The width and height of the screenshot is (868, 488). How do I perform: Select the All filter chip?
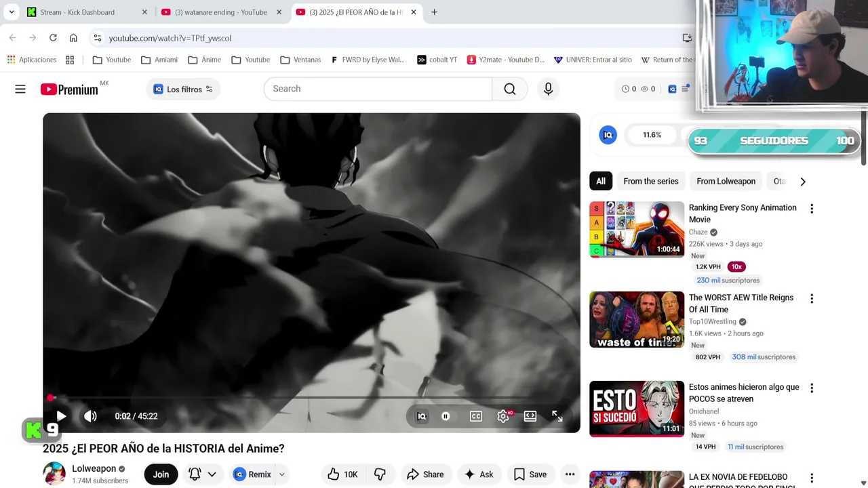pyautogui.click(x=601, y=181)
